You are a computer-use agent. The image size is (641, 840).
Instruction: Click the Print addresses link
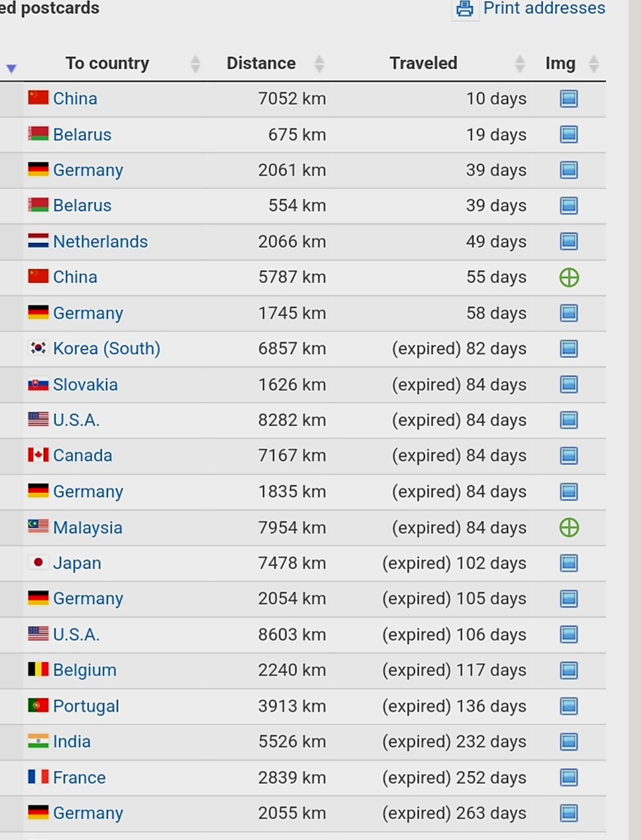click(x=543, y=8)
